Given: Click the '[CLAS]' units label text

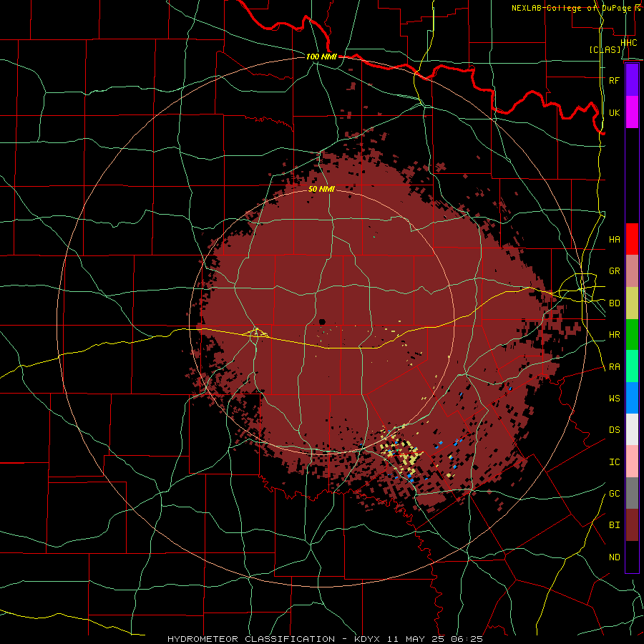Looking at the screenshot, I should coord(605,49).
